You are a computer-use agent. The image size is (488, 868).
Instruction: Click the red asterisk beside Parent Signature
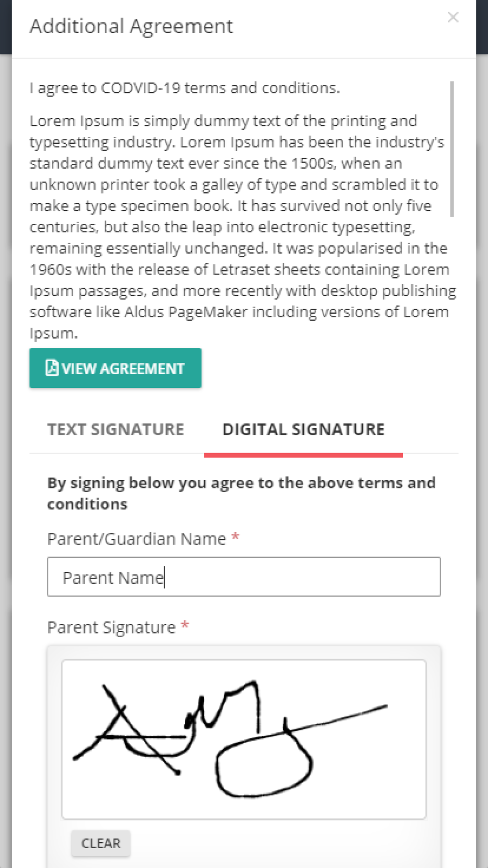(185, 625)
